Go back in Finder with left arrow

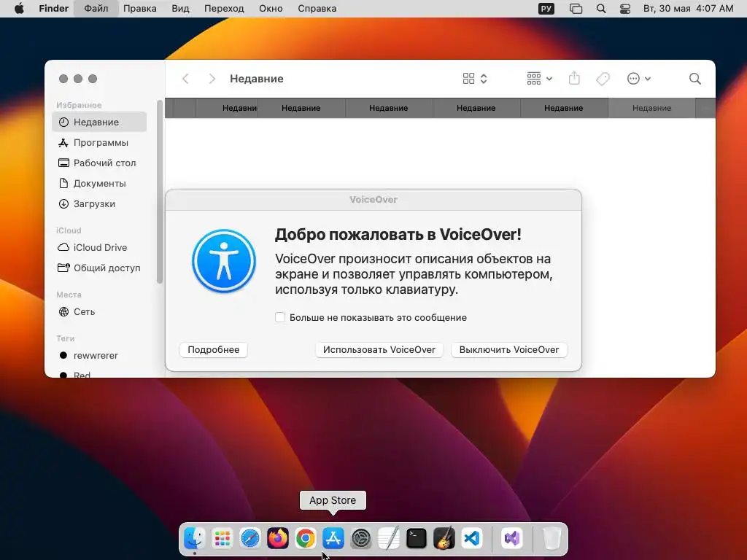pyautogui.click(x=186, y=79)
